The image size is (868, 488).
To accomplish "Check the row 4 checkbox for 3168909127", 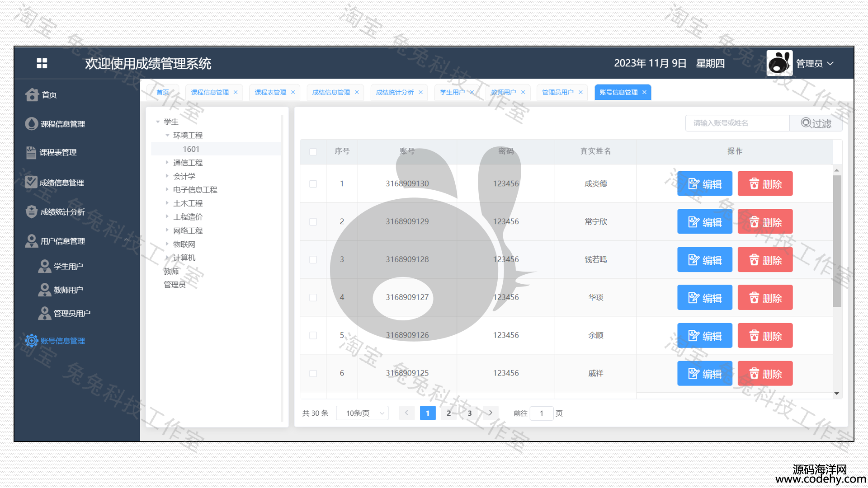I will [313, 297].
